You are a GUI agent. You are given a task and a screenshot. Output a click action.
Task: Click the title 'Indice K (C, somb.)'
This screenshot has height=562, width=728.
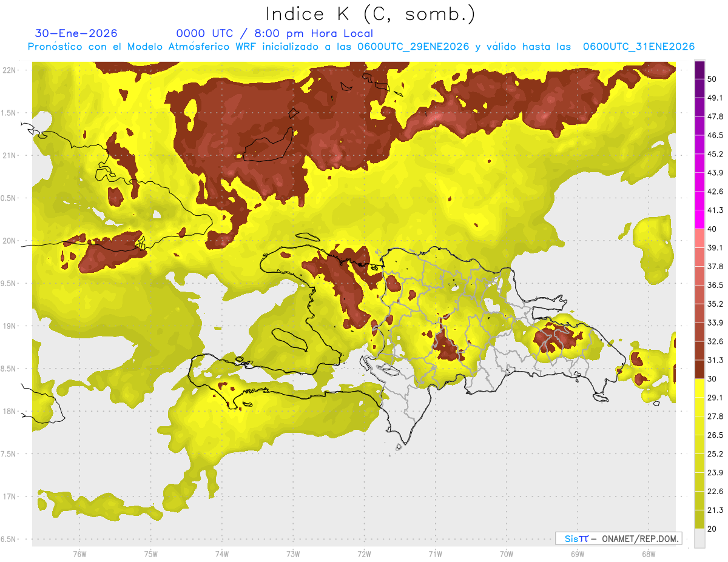point(371,14)
